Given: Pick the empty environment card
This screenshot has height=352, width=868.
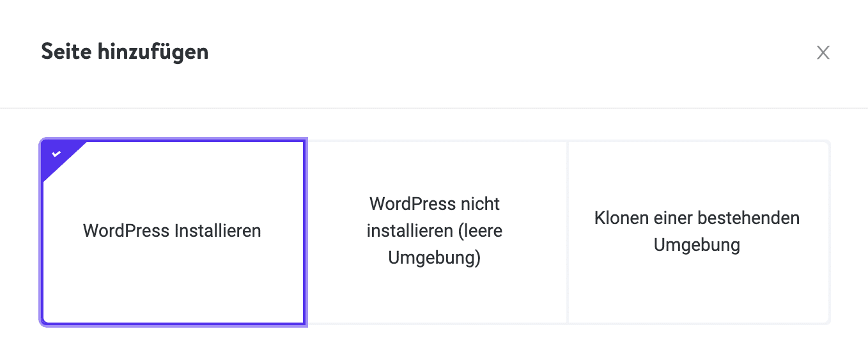Looking at the screenshot, I should [x=435, y=288].
